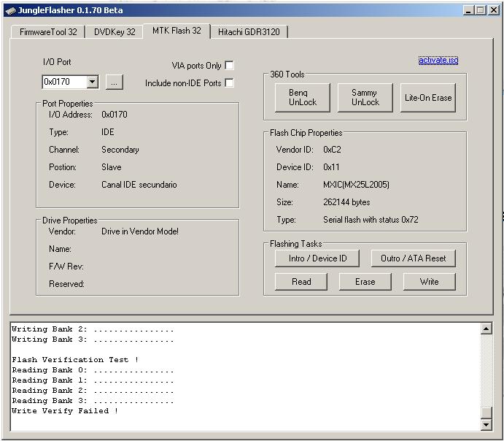This screenshot has width=504, height=441.
Task: Click the 'Reading Bank 0:' log line
Action: point(93,370)
